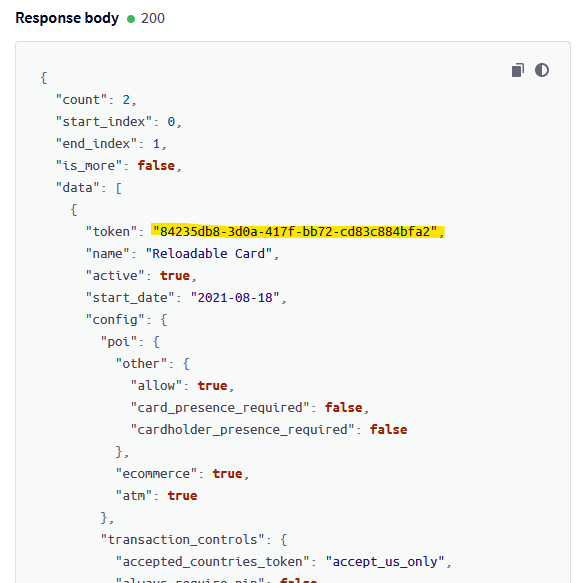
Task: Toggle the dark/light theme icon
Action: [542, 70]
